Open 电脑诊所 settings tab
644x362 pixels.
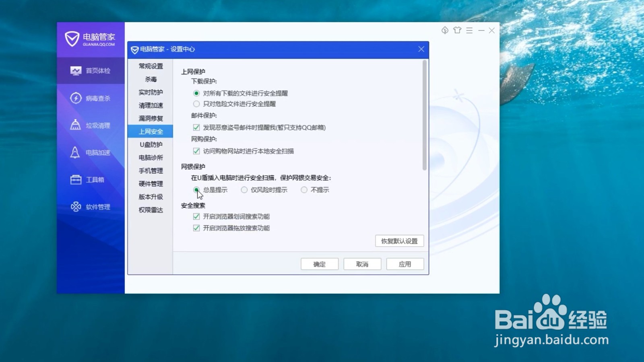click(x=151, y=158)
